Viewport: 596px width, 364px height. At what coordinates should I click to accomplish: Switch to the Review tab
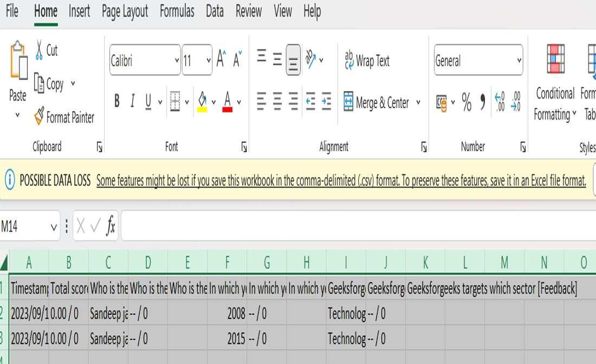tap(248, 11)
